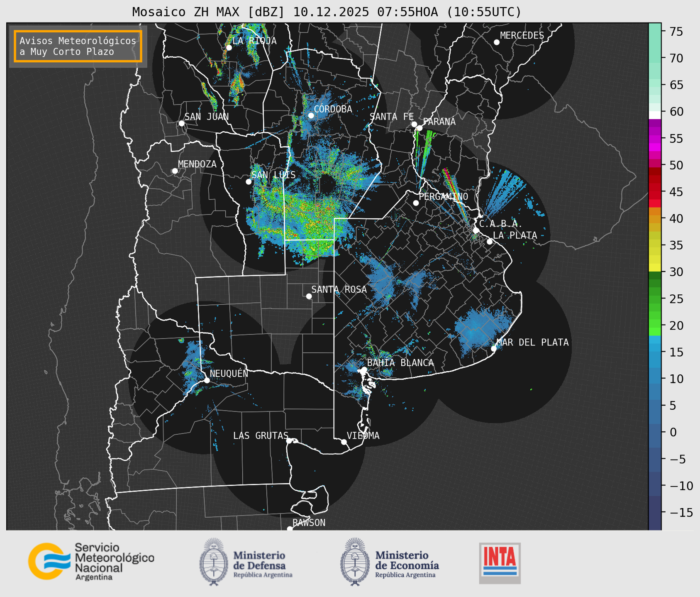700x597 pixels.
Task: Click the Mosaico ZH MAX title text
Action: [326, 12]
